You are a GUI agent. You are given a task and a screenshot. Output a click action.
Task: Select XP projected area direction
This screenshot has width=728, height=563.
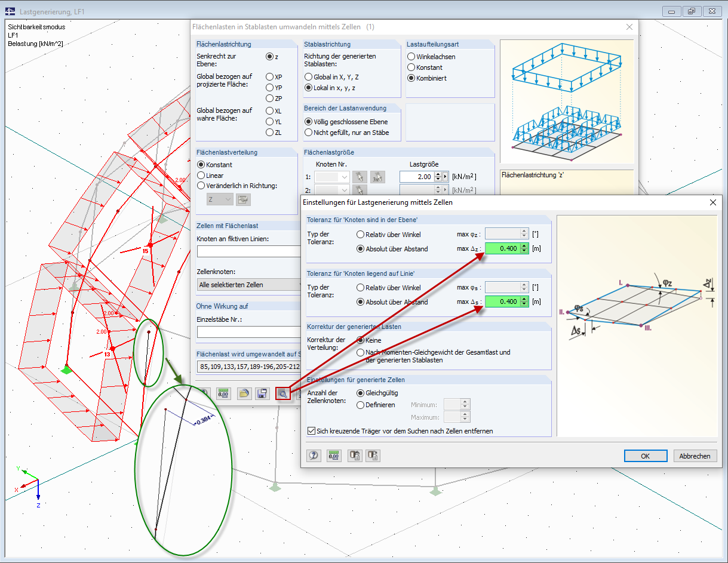[x=270, y=77]
